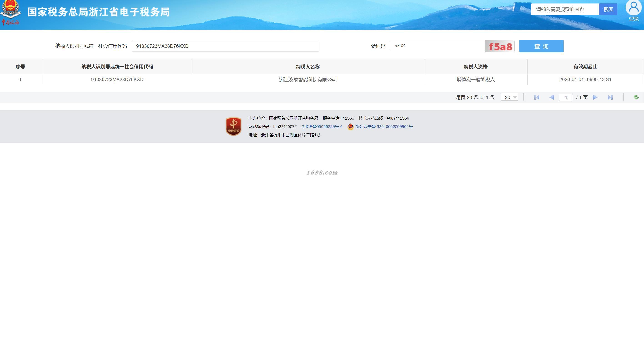Image resolution: width=644 pixels, height=344 pixels.
Task: Go to previous page arrow icon
Action: tap(551, 97)
